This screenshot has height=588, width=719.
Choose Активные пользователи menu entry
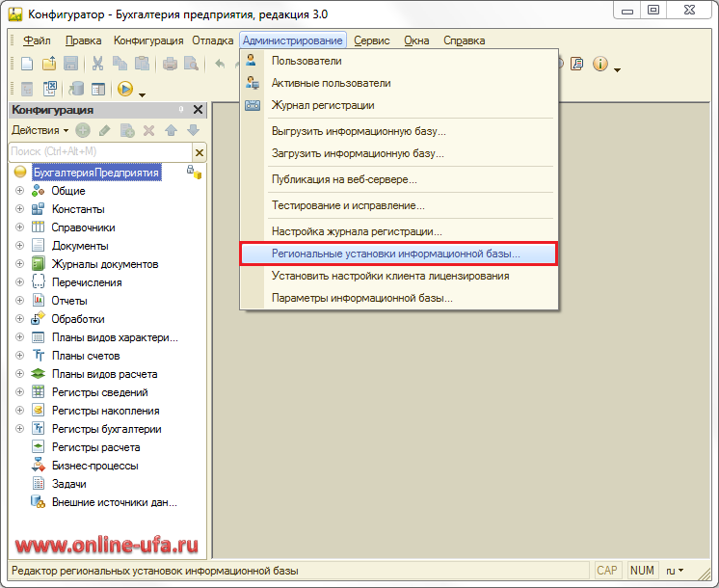click(398, 83)
